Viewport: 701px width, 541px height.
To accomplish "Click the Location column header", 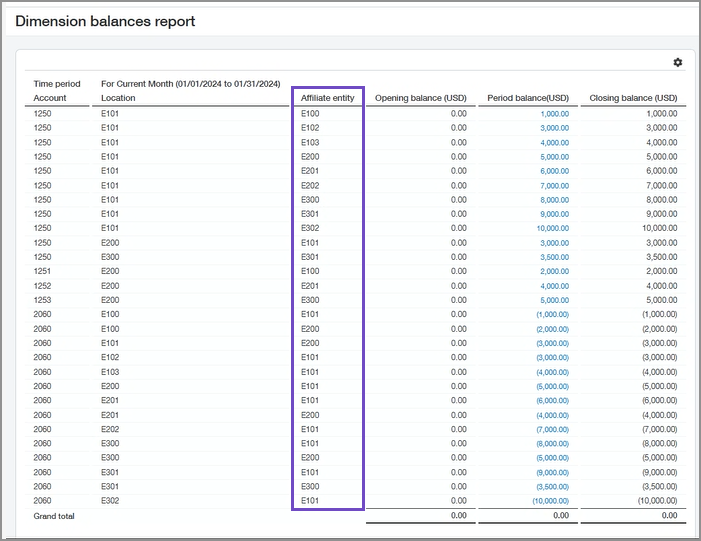I will (119, 98).
